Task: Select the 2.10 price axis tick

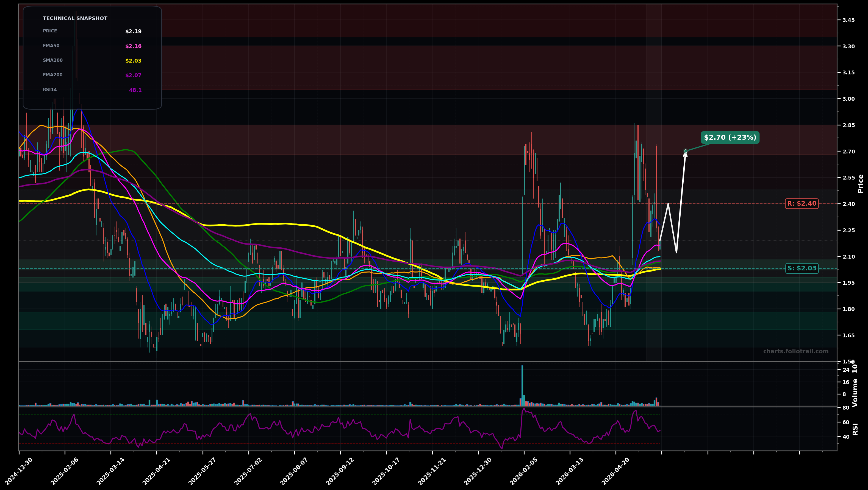Action: 848,257
